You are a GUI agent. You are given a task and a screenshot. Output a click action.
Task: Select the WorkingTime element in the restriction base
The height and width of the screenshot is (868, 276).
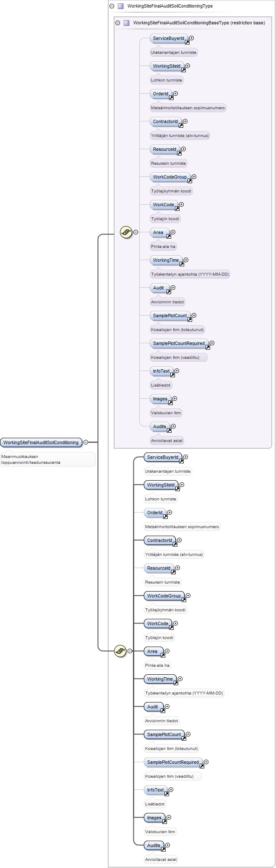tap(166, 260)
